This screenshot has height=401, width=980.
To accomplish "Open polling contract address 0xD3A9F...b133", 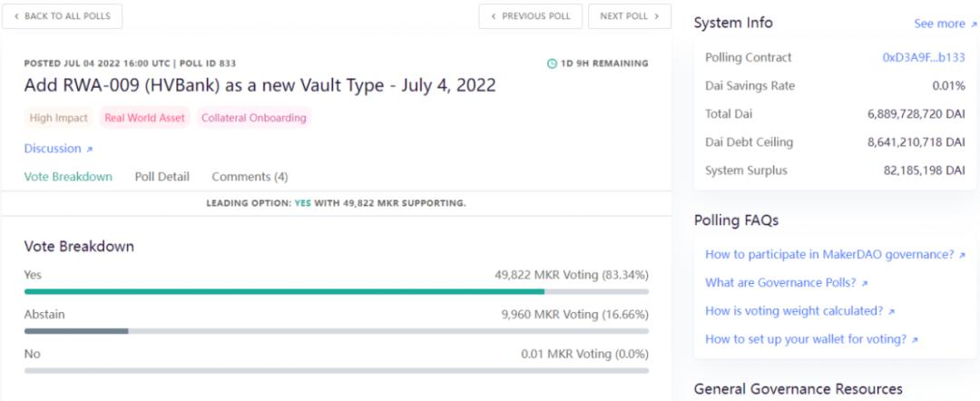I will [x=923, y=57].
